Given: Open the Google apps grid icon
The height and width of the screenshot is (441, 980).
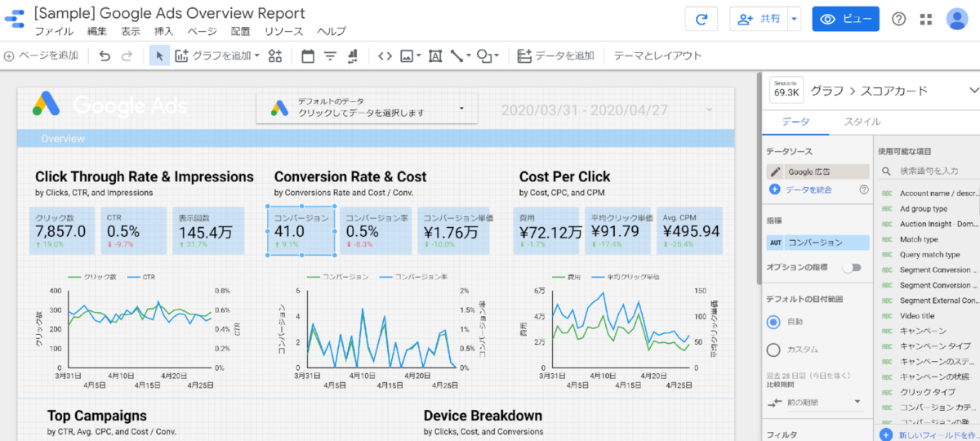Looking at the screenshot, I should pos(926,20).
